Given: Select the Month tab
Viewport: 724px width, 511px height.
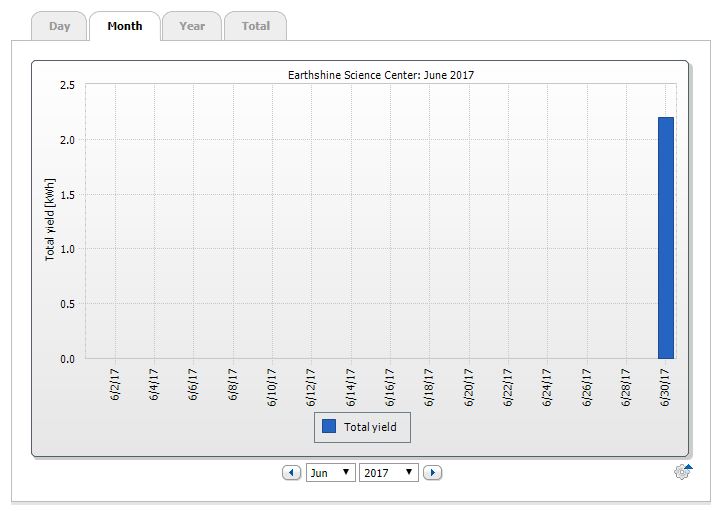Looking at the screenshot, I should click(x=125, y=26).
